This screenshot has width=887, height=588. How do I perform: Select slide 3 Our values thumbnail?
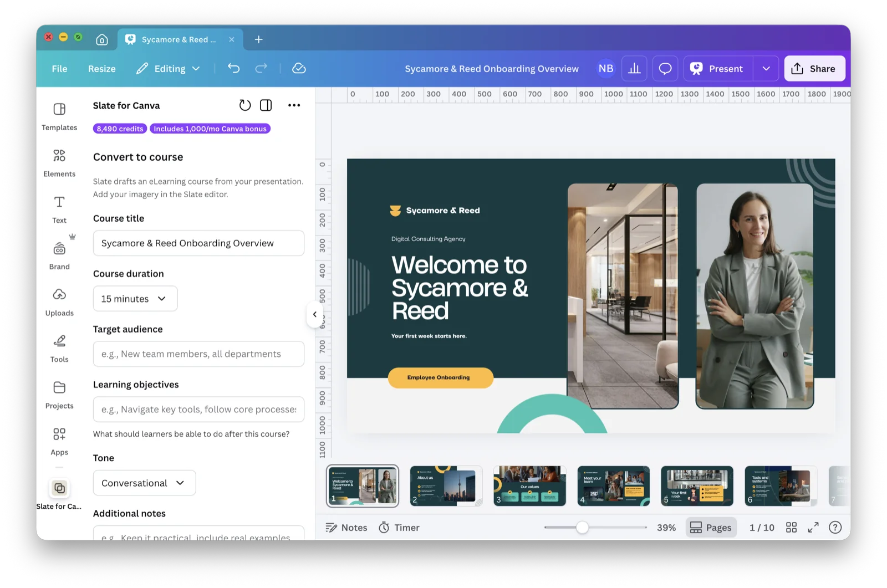pos(529,486)
